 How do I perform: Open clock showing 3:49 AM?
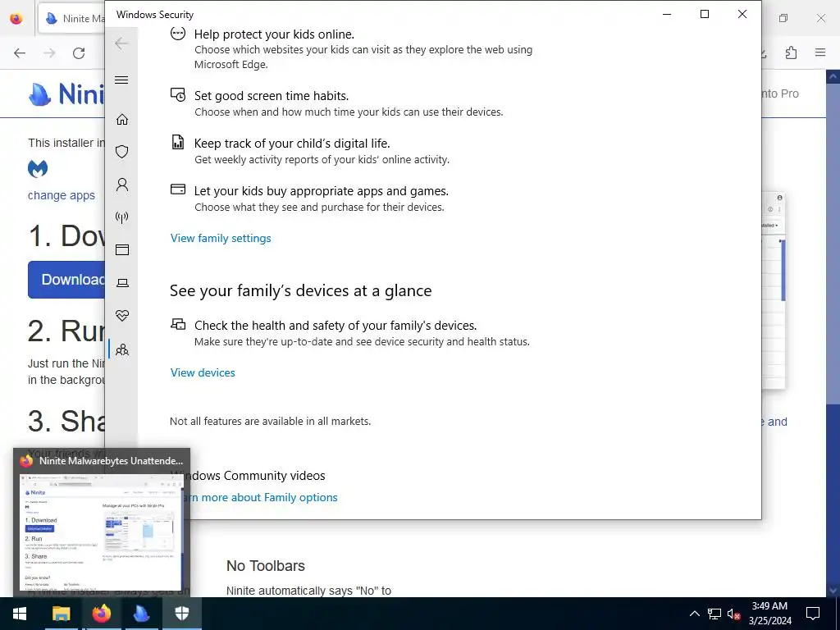point(769,614)
